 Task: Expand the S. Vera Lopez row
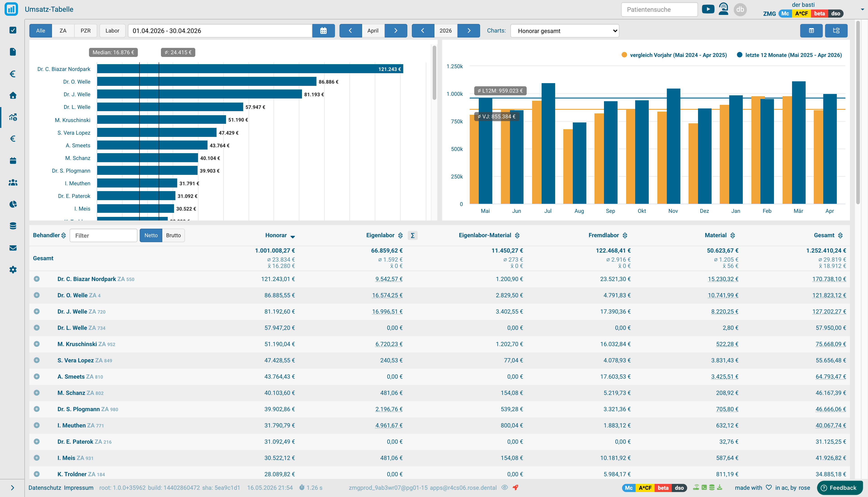click(37, 360)
